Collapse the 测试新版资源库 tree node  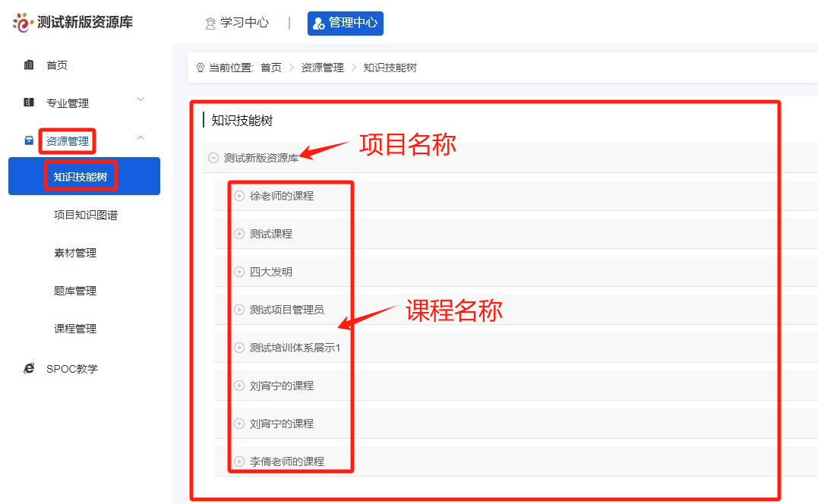pyautogui.click(x=213, y=158)
